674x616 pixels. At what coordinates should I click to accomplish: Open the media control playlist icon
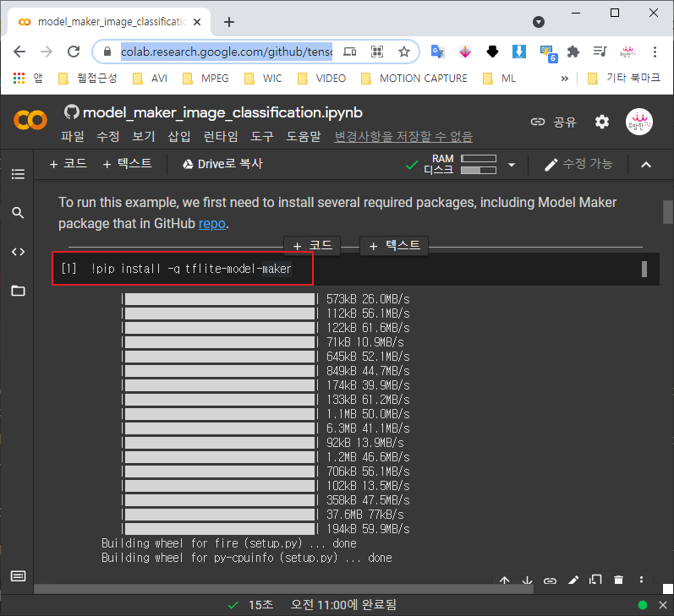pos(600,52)
